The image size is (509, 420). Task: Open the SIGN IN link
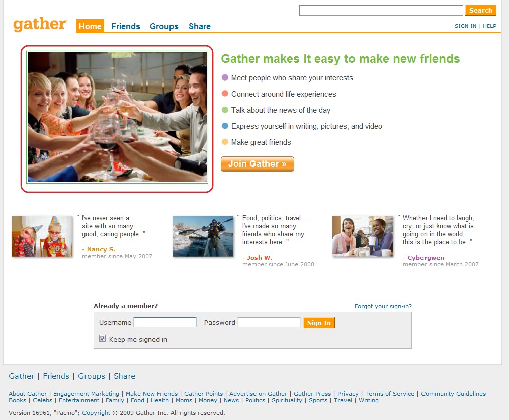(x=466, y=26)
